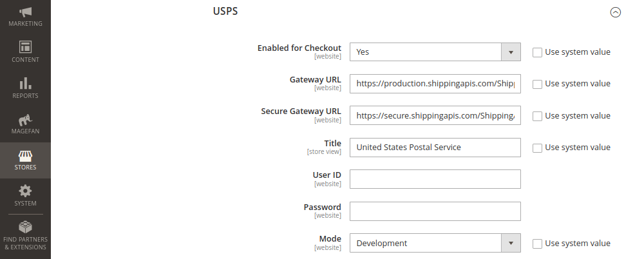Tick Use system value beside Mode dropdown

(x=537, y=244)
